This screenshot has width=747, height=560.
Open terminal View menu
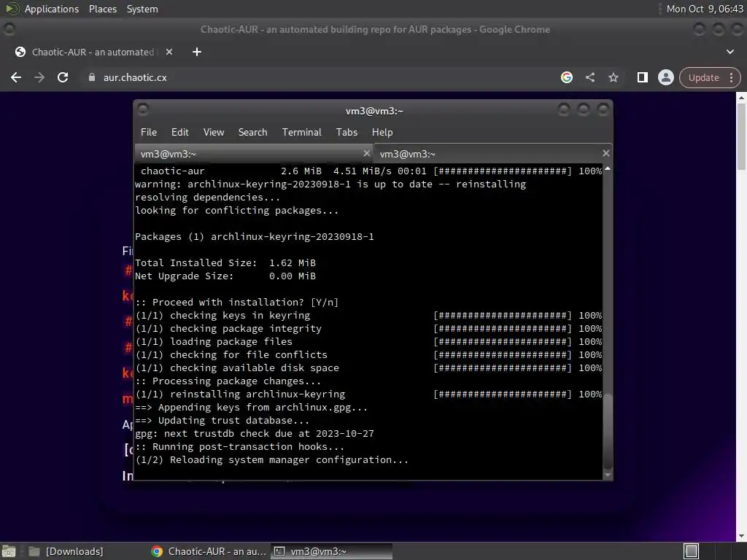coord(214,133)
